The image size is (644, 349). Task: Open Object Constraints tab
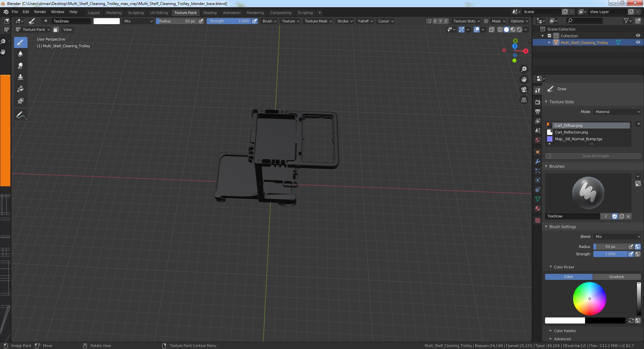pyautogui.click(x=538, y=190)
